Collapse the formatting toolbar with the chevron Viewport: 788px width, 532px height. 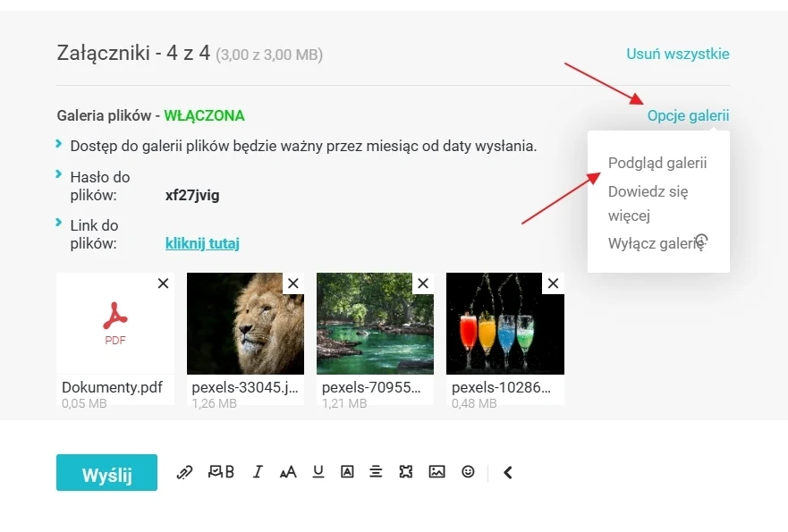[x=507, y=472]
